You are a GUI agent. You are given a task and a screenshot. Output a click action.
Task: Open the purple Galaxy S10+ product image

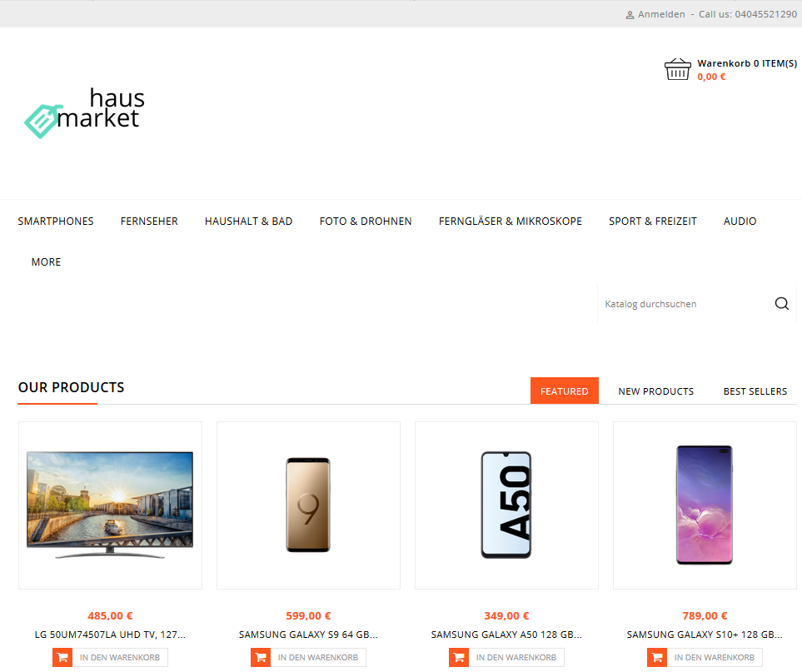[x=705, y=505]
